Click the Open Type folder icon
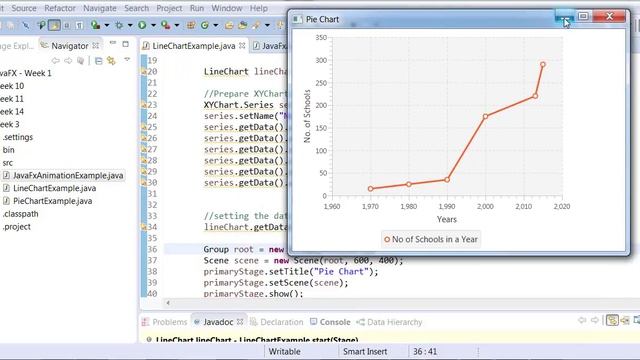Image resolution: width=640 pixels, height=360 pixels. 229,25
